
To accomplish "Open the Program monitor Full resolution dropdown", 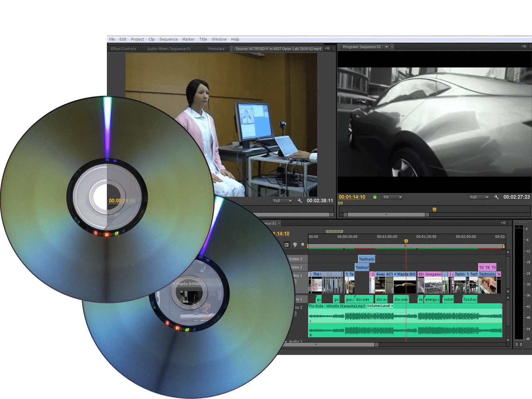I will [x=479, y=197].
